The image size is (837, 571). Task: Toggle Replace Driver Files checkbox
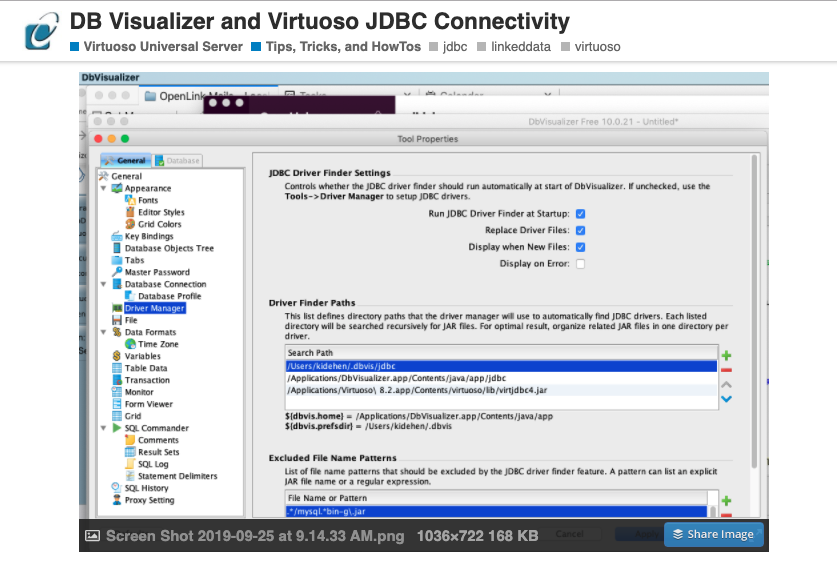click(x=580, y=231)
